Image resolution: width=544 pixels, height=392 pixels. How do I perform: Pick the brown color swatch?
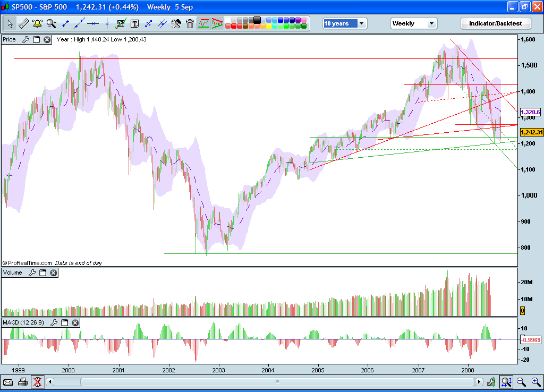245,26
